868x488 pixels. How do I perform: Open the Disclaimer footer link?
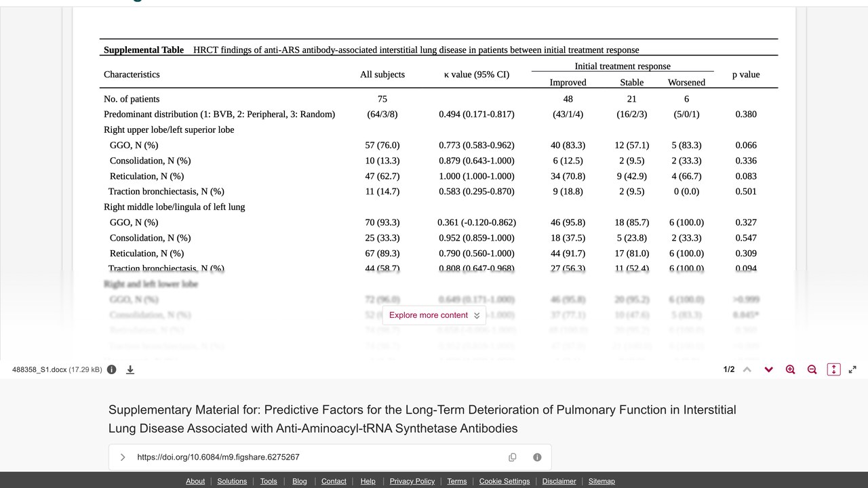[559, 481]
